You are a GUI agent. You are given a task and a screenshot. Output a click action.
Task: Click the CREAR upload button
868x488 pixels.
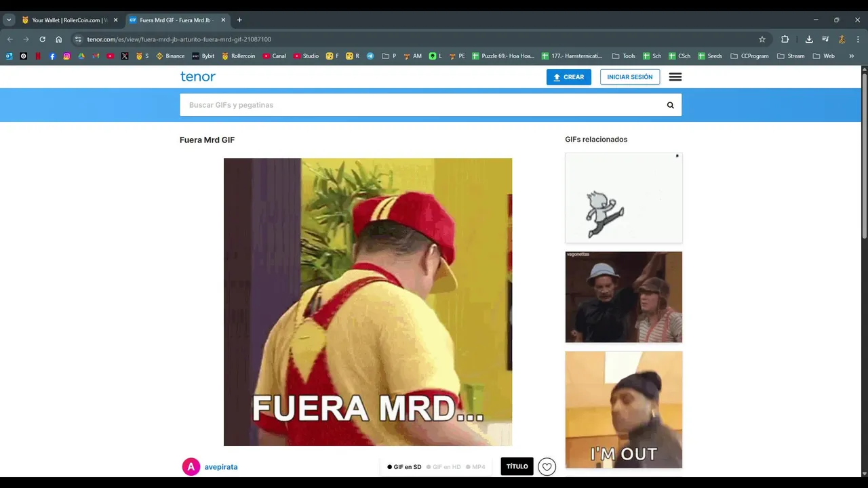[569, 77]
